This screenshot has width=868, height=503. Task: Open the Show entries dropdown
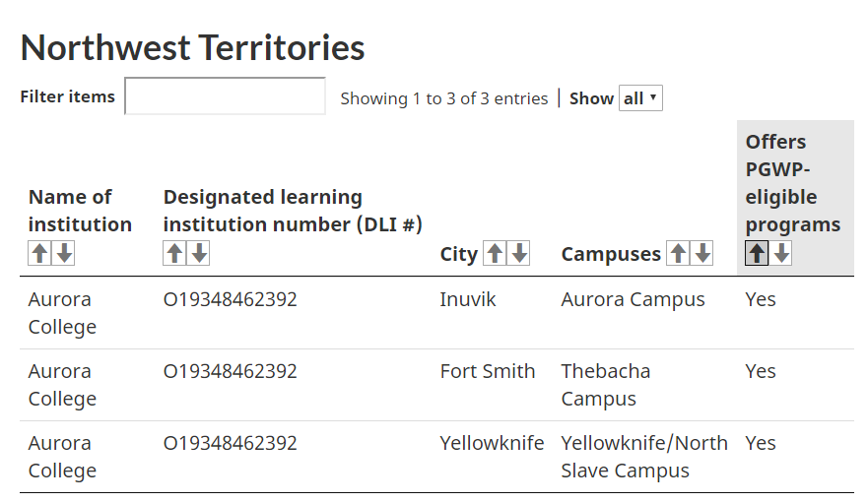point(640,98)
